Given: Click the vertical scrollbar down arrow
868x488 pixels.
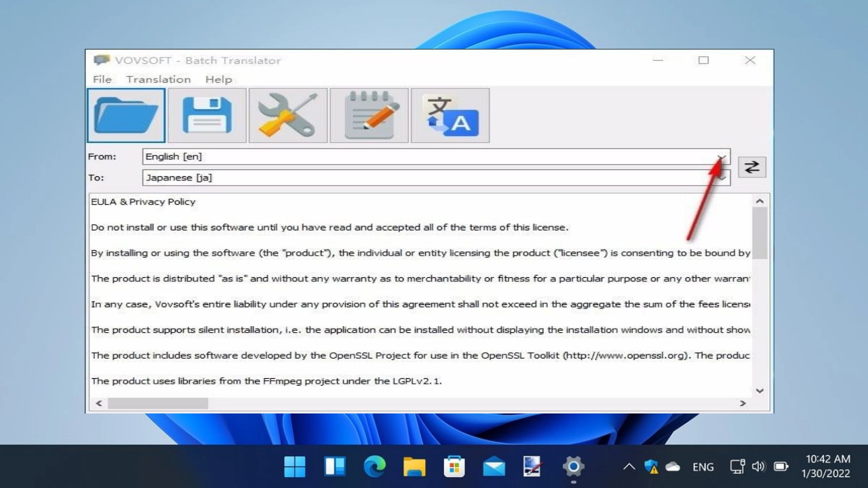Looking at the screenshot, I should (x=759, y=390).
